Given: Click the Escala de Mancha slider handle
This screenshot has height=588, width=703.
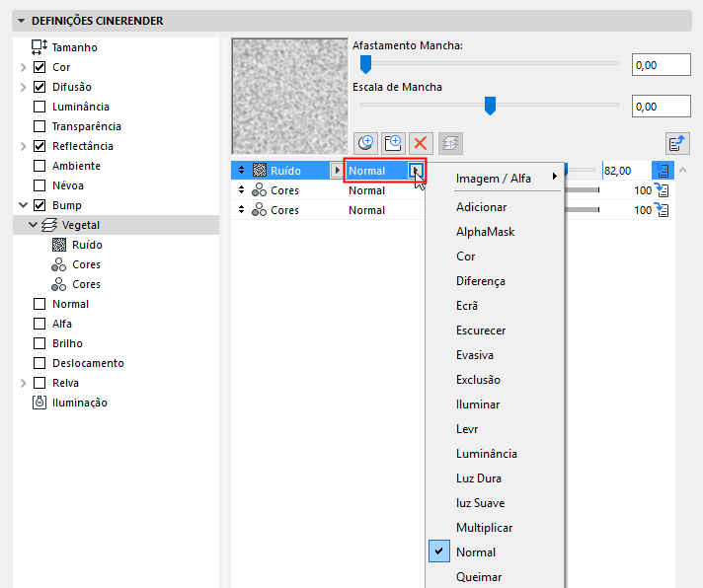Looking at the screenshot, I should pos(490,106).
